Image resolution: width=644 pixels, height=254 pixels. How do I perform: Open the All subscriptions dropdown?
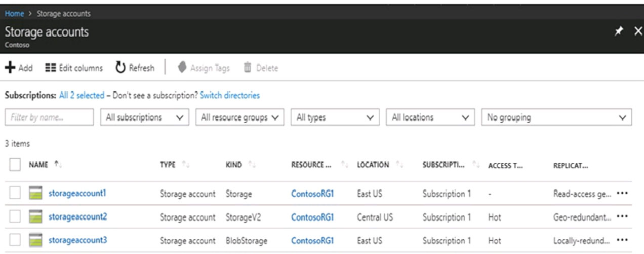[145, 117]
